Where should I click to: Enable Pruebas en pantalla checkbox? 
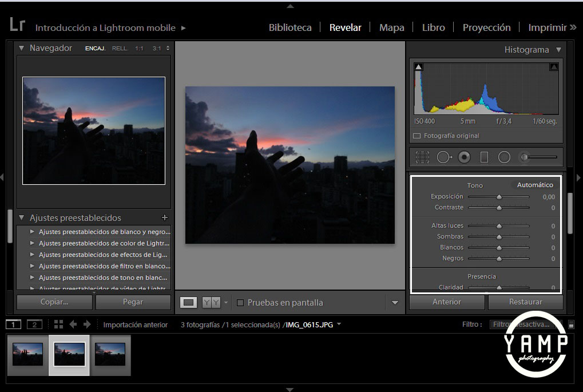pyautogui.click(x=240, y=303)
